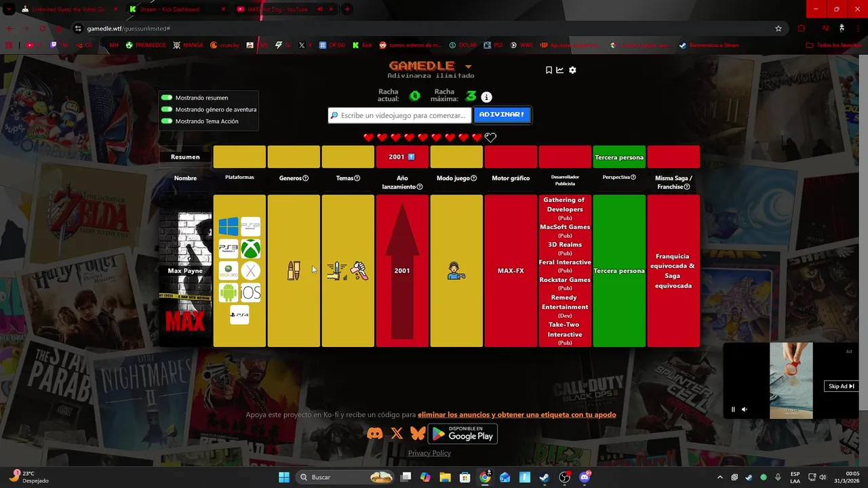868x488 pixels.
Task: Open File Explorer from the taskbar
Action: tap(445, 477)
